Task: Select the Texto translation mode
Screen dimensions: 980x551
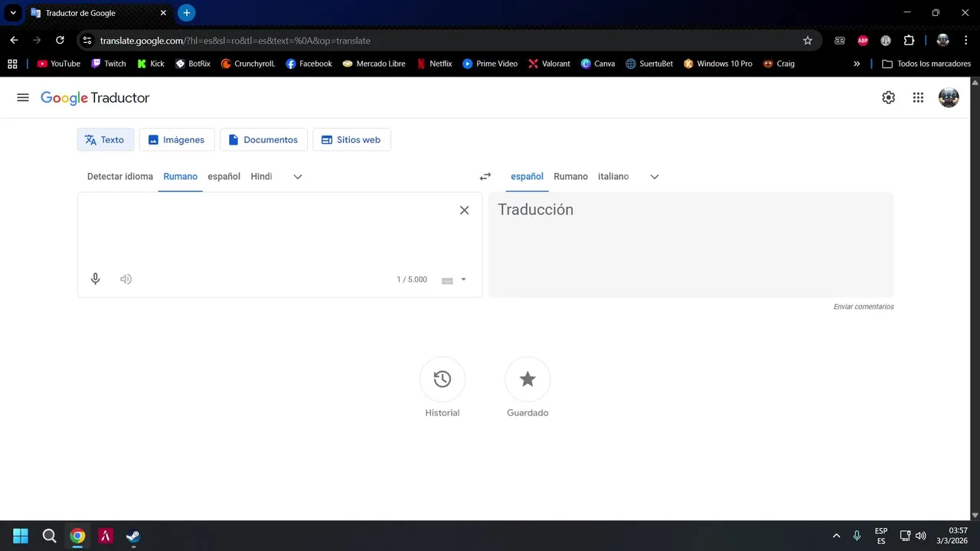Action: [106, 139]
